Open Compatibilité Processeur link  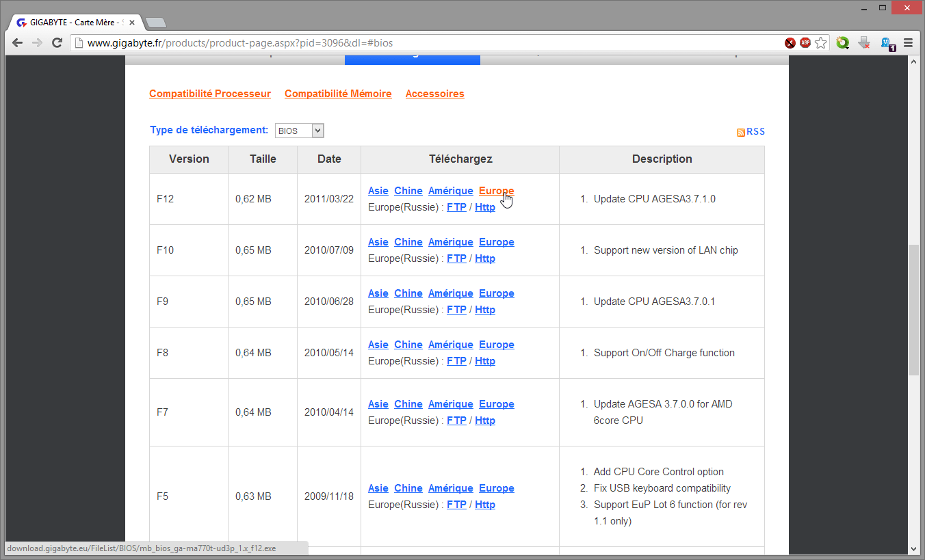tap(210, 94)
